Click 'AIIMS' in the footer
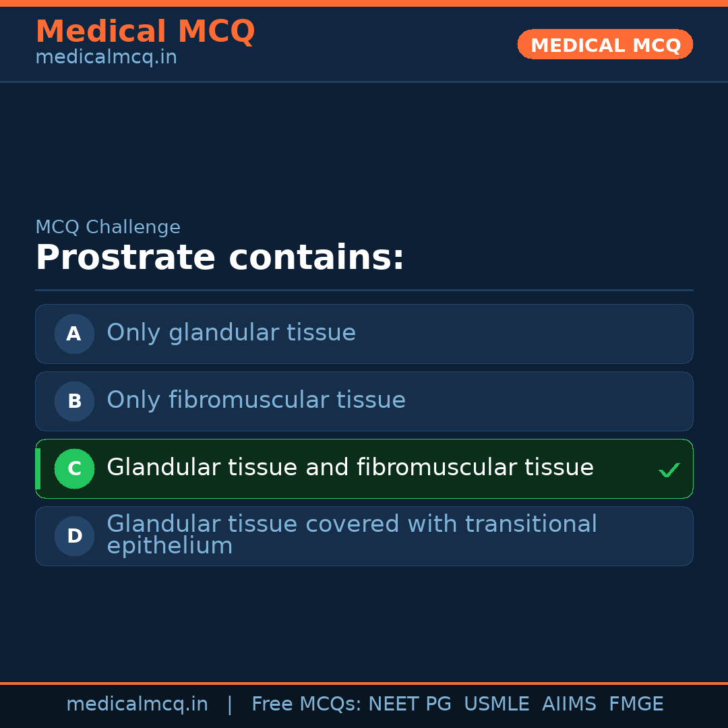The image size is (728, 728). coord(569,704)
